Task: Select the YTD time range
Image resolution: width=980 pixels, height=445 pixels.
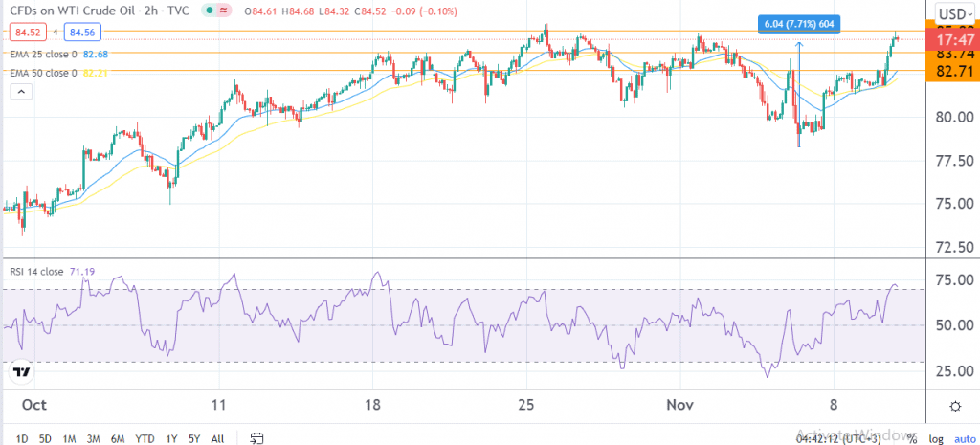Action: pyautogui.click(x=145, y=438)
